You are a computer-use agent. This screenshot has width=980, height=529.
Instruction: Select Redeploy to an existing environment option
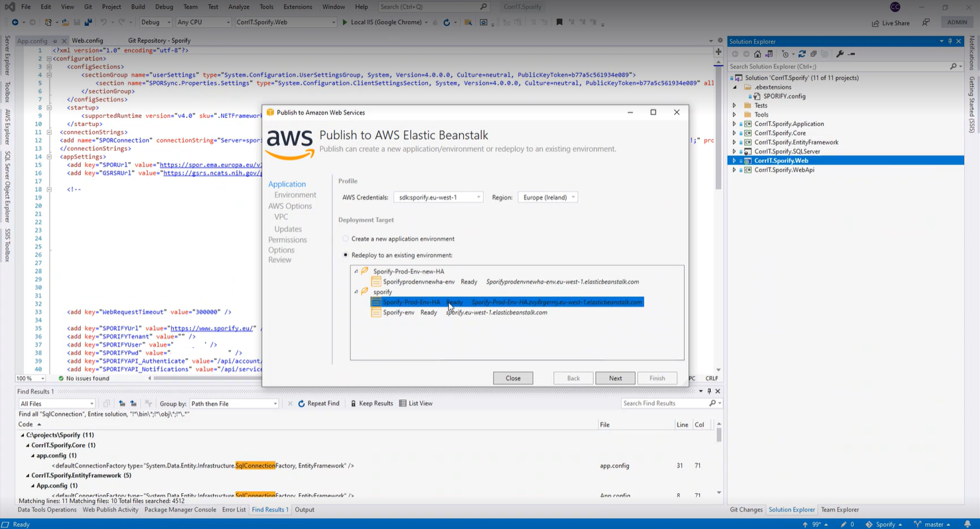click(x=346, y=255)
